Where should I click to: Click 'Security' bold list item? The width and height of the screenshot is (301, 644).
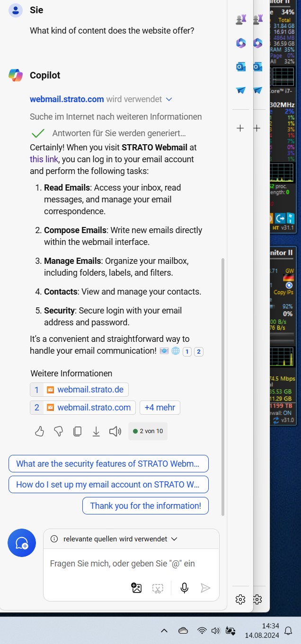coord(59,311)
